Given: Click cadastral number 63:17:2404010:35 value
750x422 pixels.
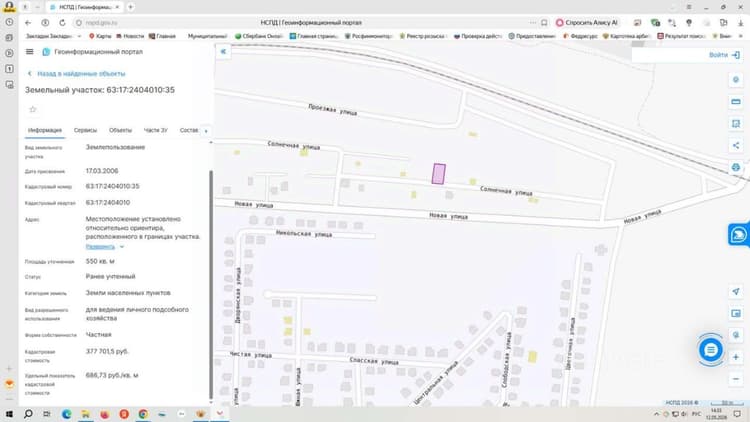Looking at the screenshot, I should pyautogui.click(x=112, y=187).
